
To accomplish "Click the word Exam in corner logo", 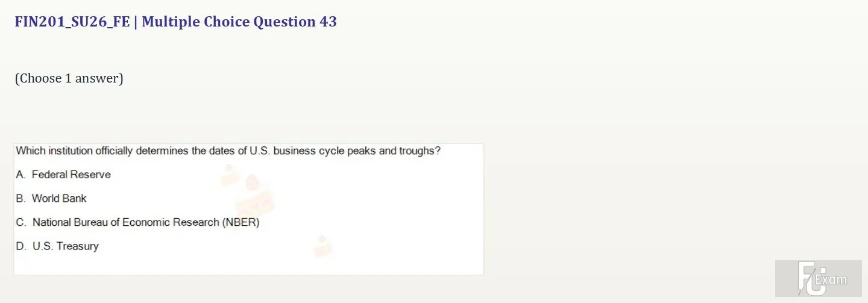I will coord(831,280).
